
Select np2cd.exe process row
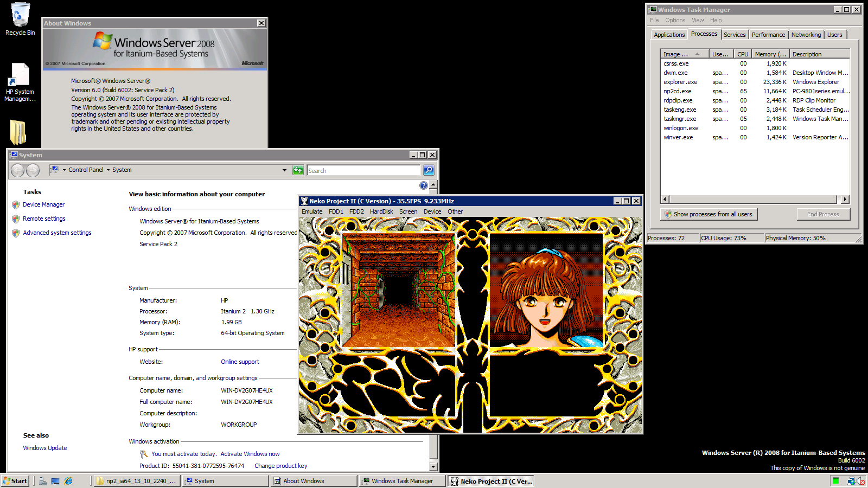pyautogui.click(x=755, y=91)
